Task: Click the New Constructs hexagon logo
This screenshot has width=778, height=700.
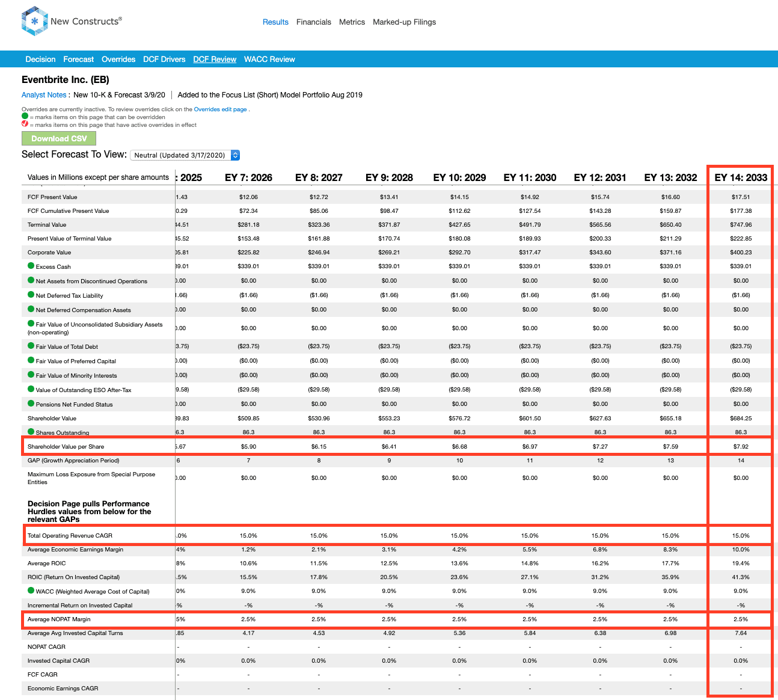Action: coord(34,22)
